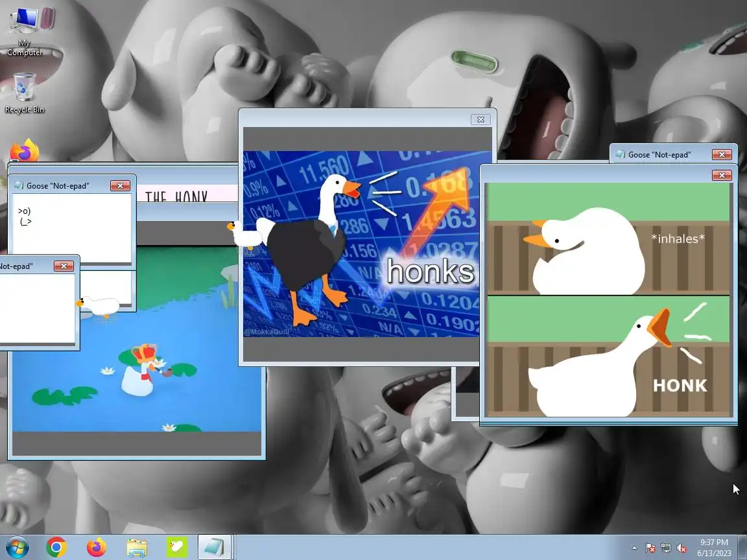The image size is (747, 560).
Task: Click the inhales goose upper panel image
Action: [608, 239]
